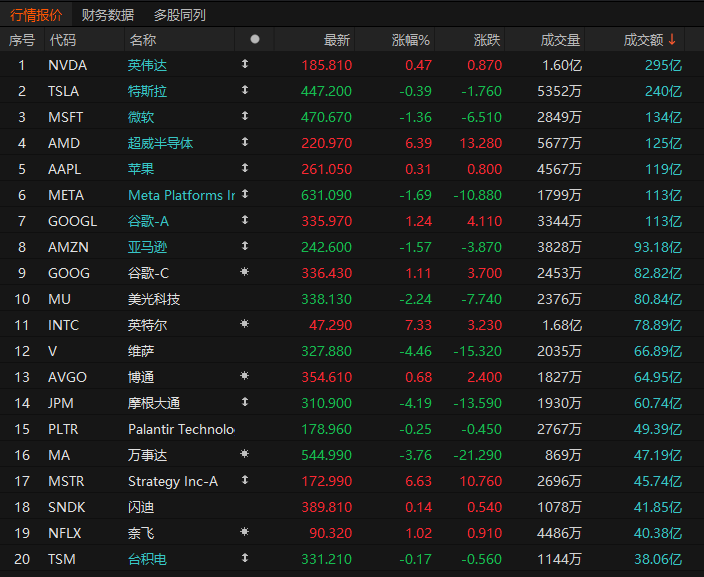Select the GOOG ticker code
Viewport: 704px width, 577px height.
click(69, 273)
